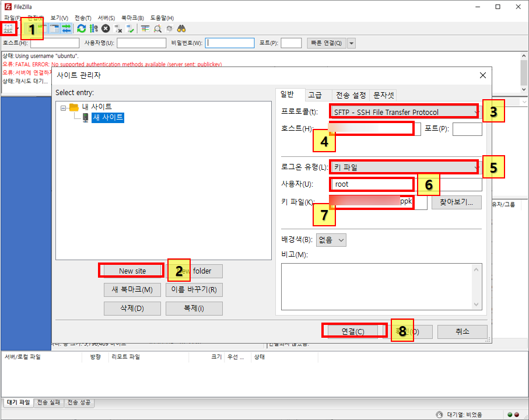Viewport: 529px width, 420px height.
Task: Toggle the transfer queue display icon
Action: (x=66, y=29)
